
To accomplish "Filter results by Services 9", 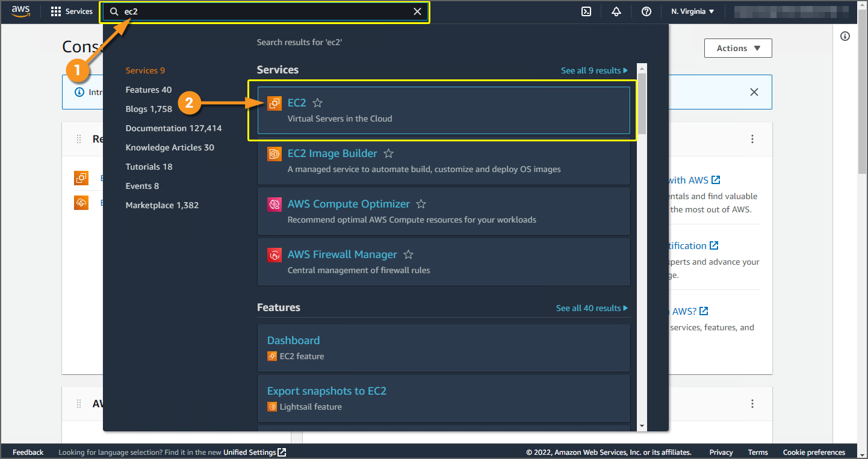I will pyautogui.click(x=145, y=70).
